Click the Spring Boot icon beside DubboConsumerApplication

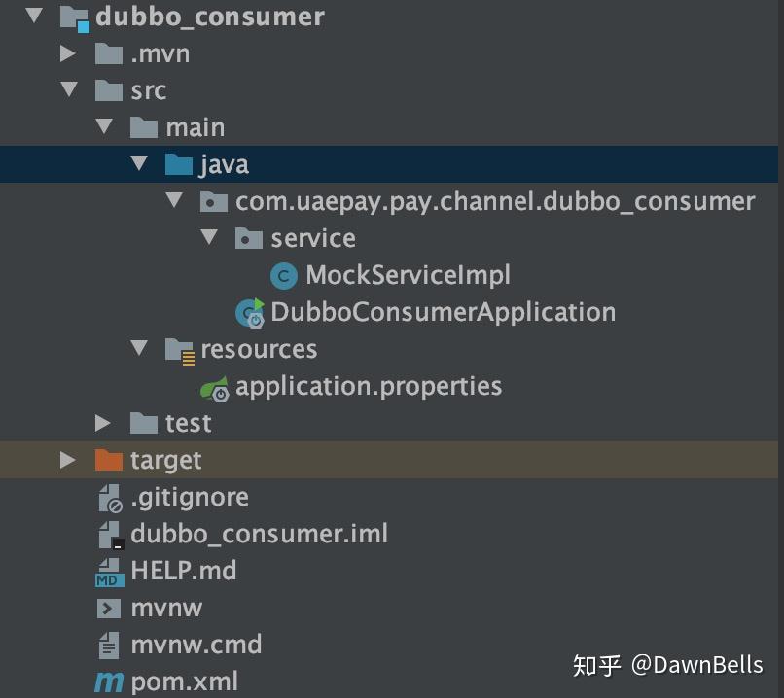tap(249, 312)
